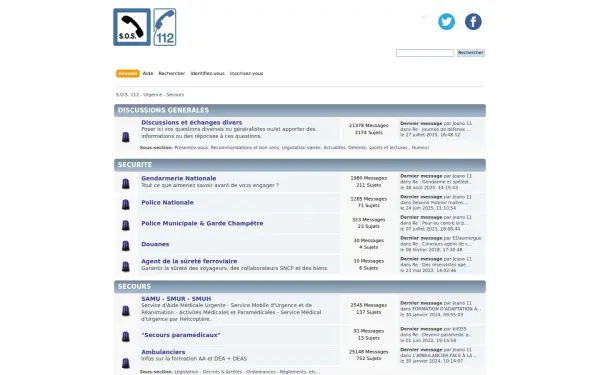Open the Présentez-vous sub-section
The height and width of the screenshot is (375, 600).
click(191, 148)
